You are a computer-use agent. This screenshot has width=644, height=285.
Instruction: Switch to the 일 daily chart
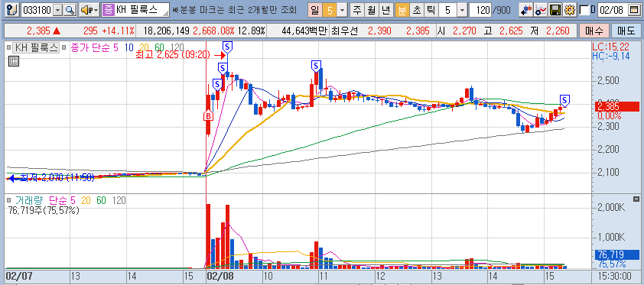[315, 10]
